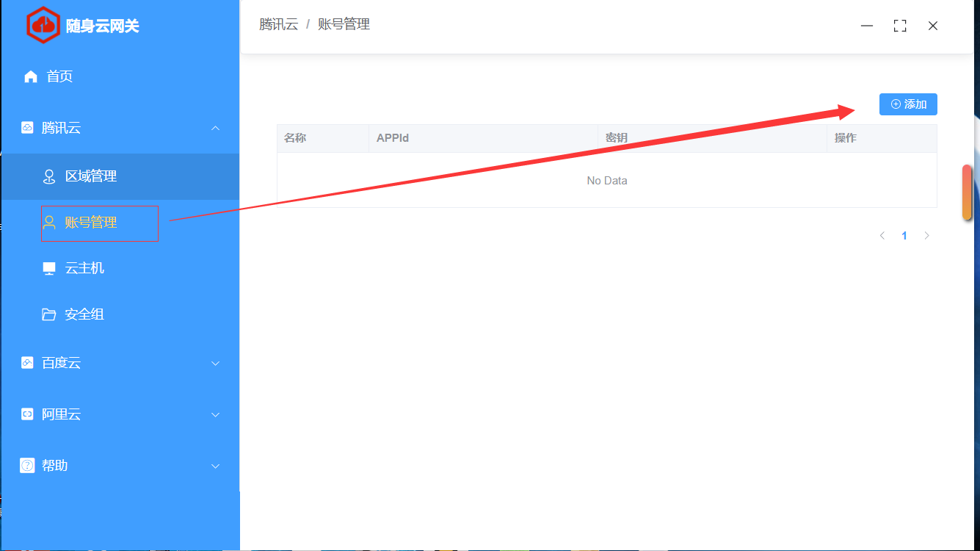The image size is (980, 551).
Task: Click the home icon beside 首页
Action: point(30,76)
